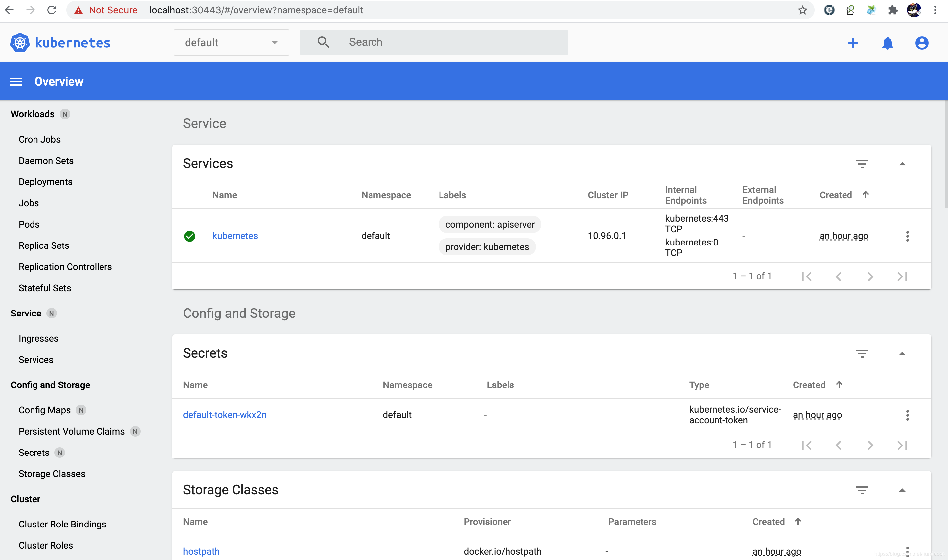The image size is (948, 560).
Task: Open Pods in the sidebar
Action: tap(29, 224)
